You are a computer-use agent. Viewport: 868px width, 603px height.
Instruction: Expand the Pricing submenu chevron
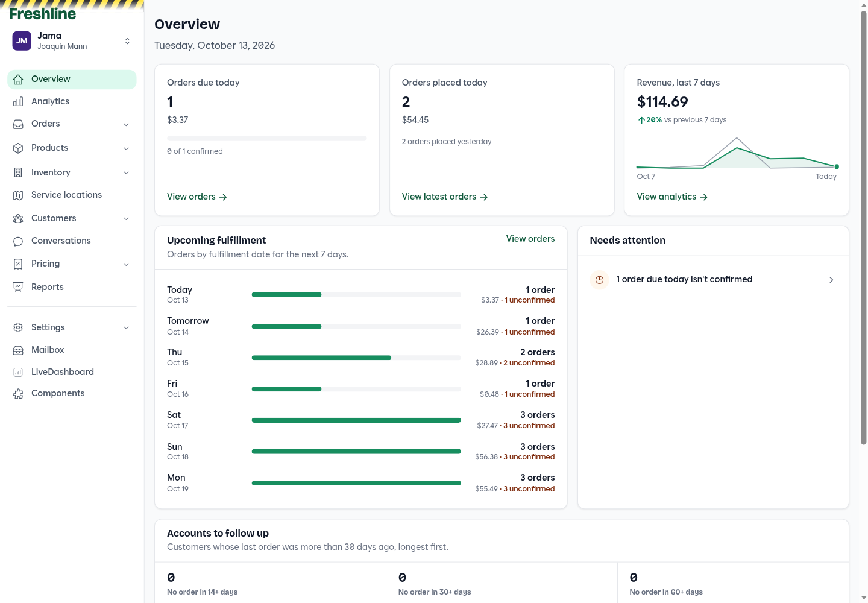pyautogui.click(x=126, y=265)
